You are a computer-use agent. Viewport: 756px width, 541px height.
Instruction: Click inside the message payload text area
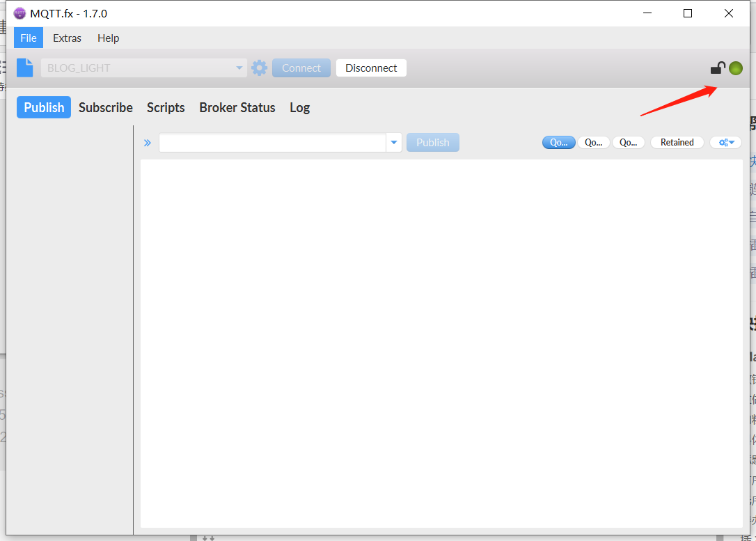point(441,343)
